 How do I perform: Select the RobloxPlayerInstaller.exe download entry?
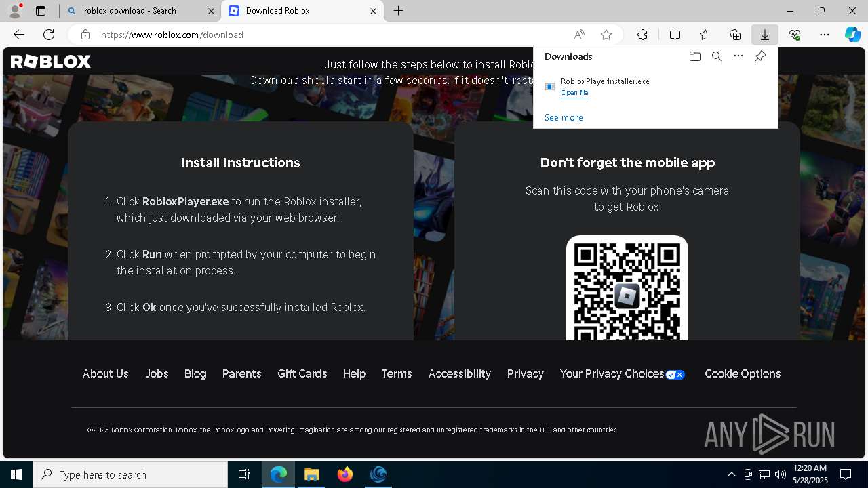coord(655,87)
